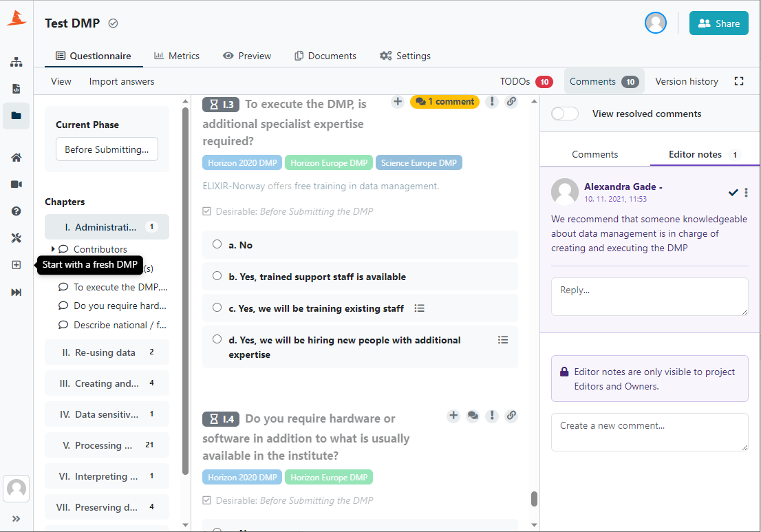Add TODO exclamation icon on question I.3
Viewport: 761px width, 532px height.
[x=492, y=101]
